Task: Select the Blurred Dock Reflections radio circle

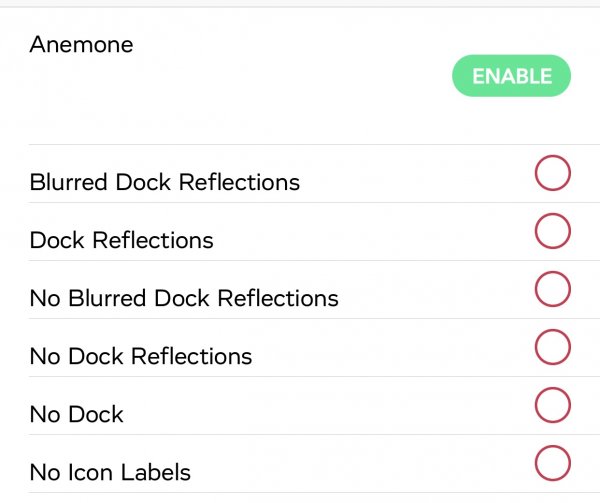Action: [x=553, y=173]
